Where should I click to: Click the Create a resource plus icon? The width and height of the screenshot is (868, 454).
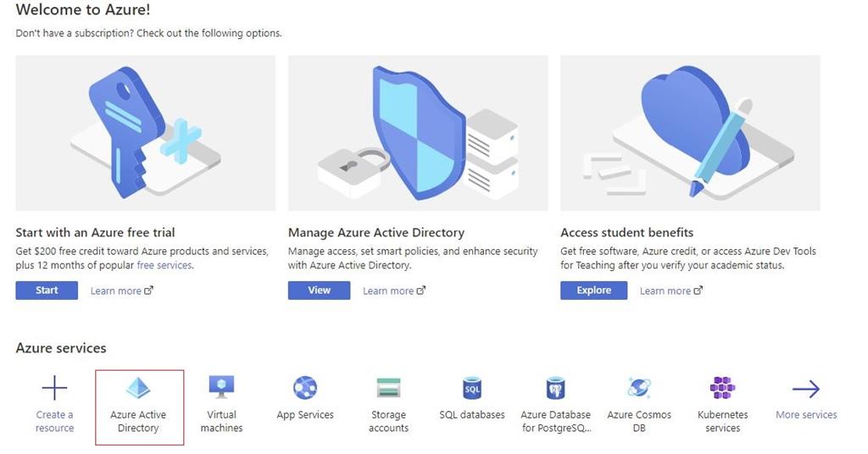click(x=54, y=388)
